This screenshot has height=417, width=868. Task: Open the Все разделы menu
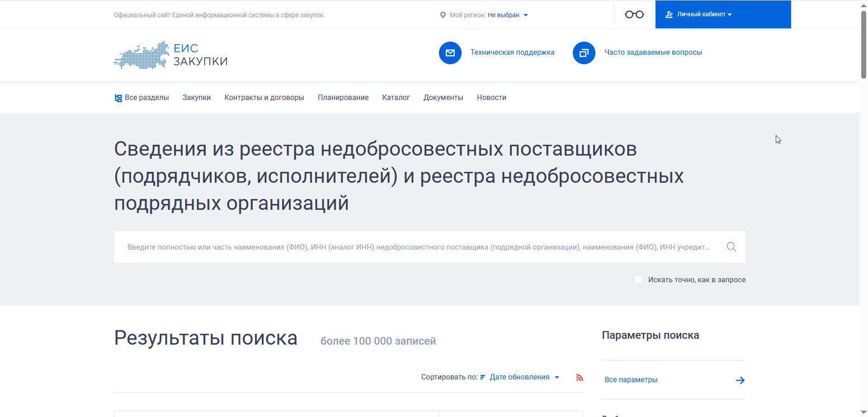[142, 98]
